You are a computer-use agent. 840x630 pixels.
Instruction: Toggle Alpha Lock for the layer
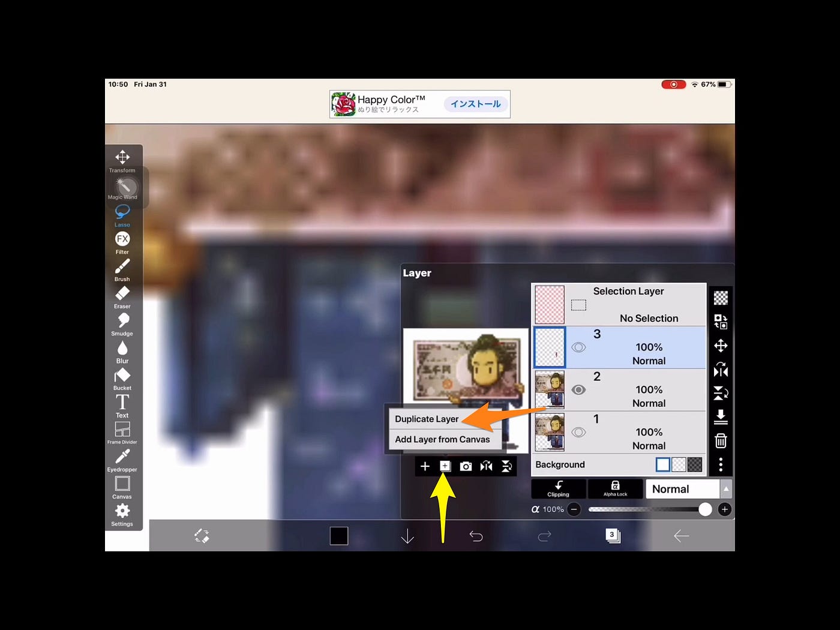pos(615,489)
